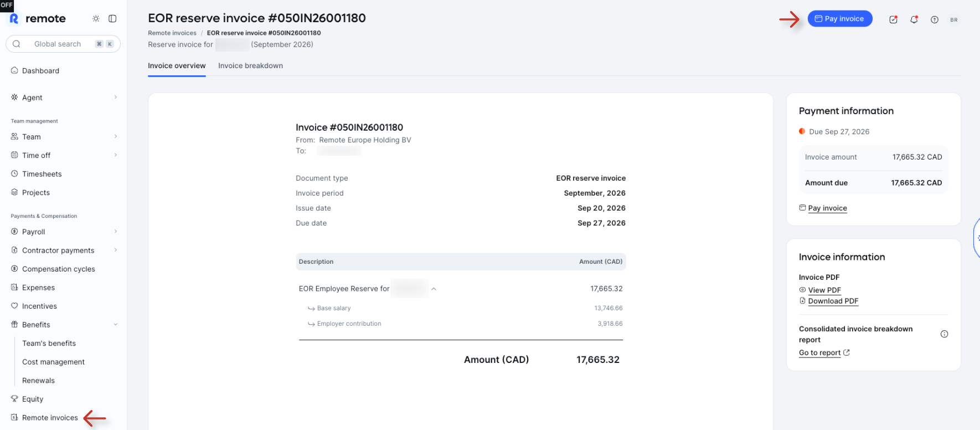Expand the Time off chevron

click(116, 155)
